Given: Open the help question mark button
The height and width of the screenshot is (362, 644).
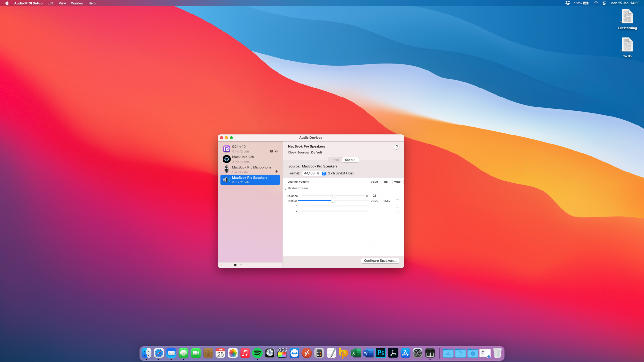Looking at the screenshot, I should [397, 147].
